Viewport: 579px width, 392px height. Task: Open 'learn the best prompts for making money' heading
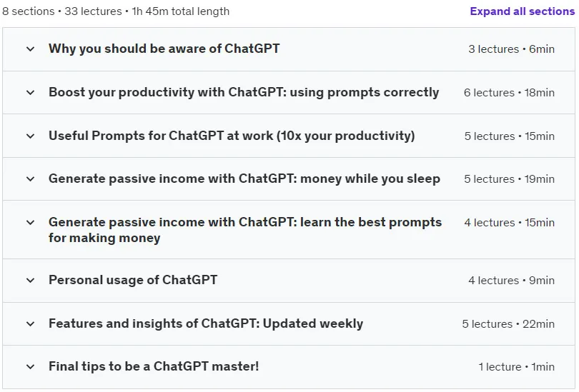[244, 230]
